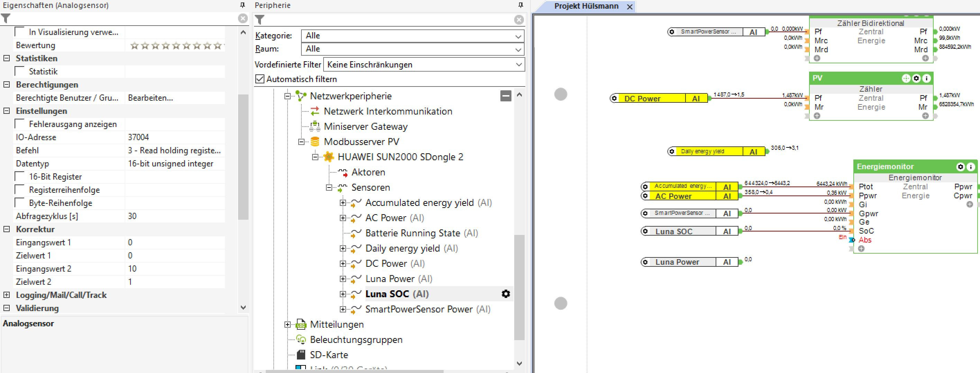
Task: Click the move icon on PV block
Action: [x=906, y=78]
